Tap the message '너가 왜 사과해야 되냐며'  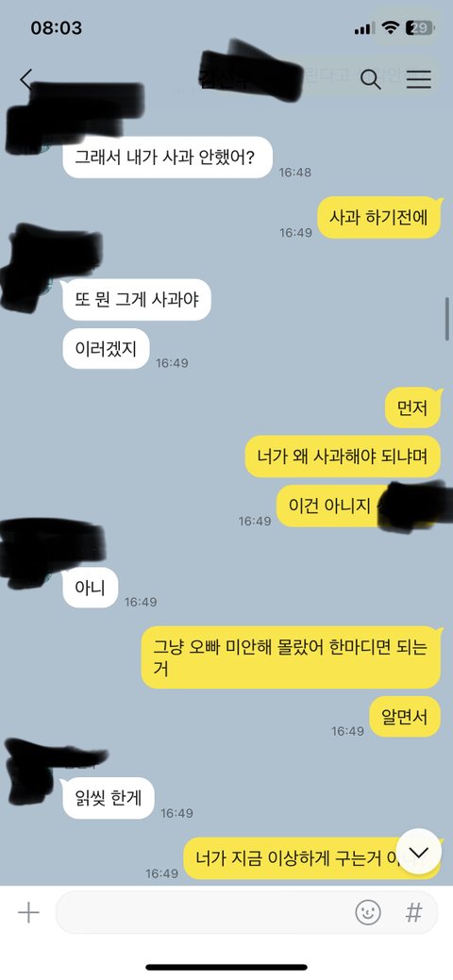343,457
